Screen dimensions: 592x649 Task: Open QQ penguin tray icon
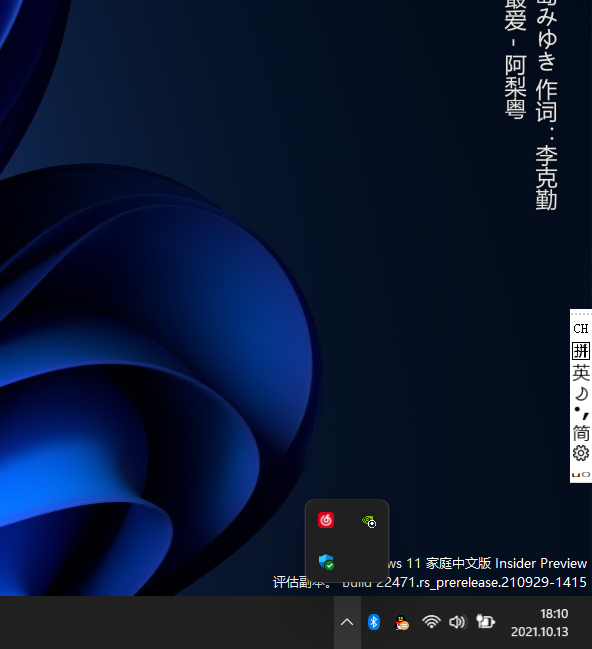pyautogui.click(x=402, y=623)
